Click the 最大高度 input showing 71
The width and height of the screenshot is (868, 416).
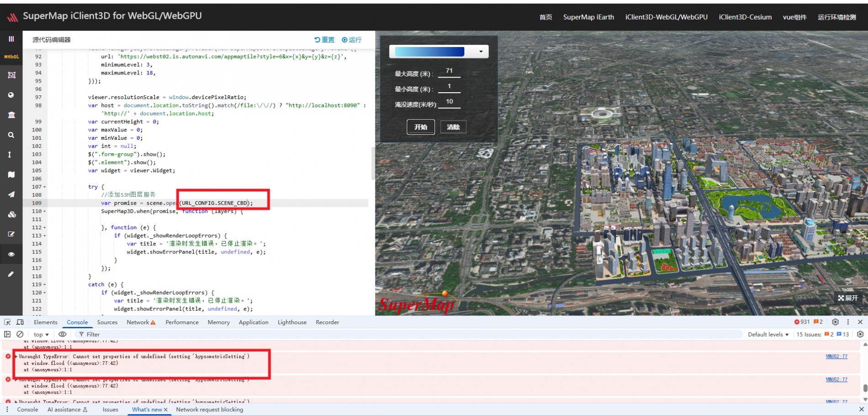point(449,71)
